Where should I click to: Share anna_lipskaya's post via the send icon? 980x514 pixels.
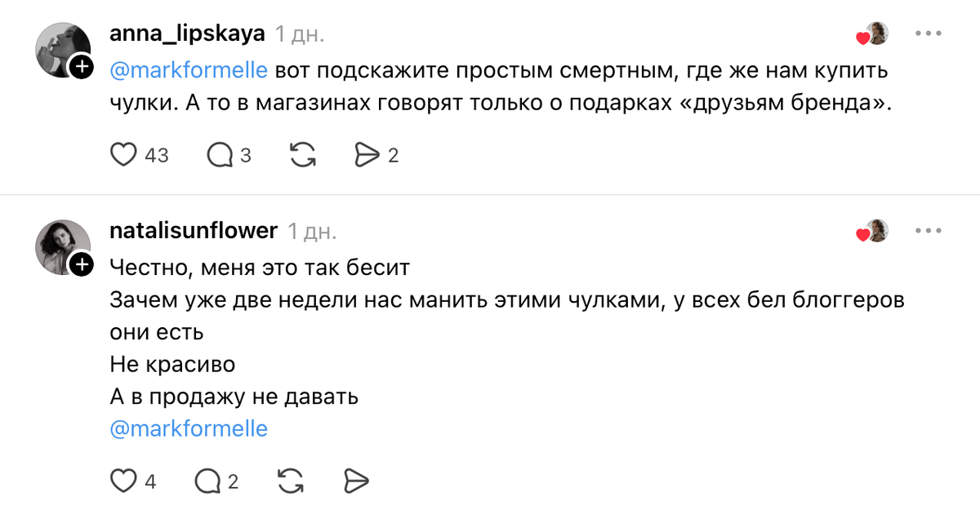(x=367, y=154)
